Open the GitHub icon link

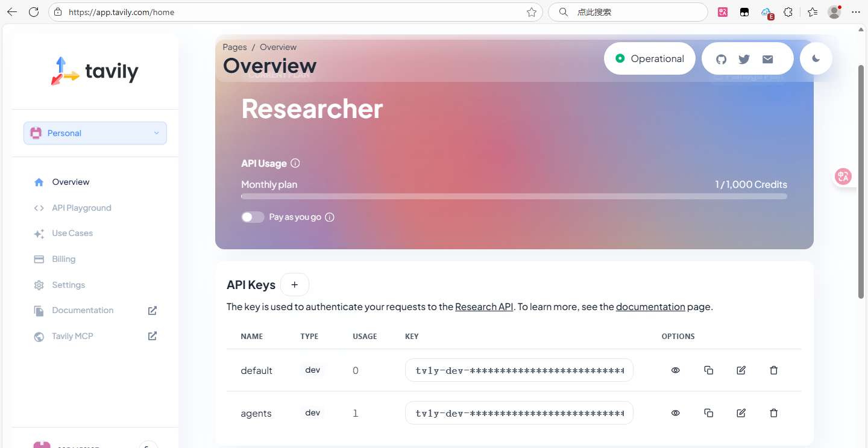coord(721,59)
